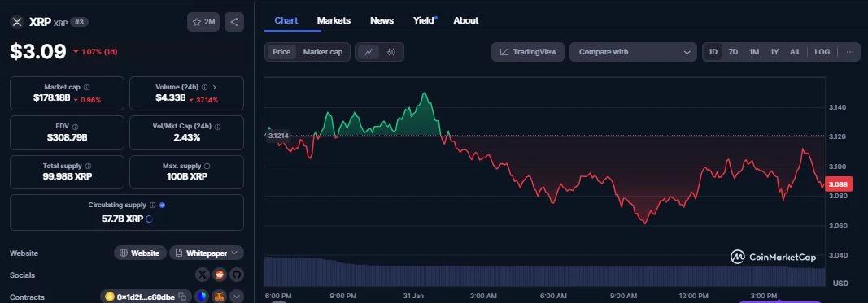
Task: Open Volume (24h) info tooltip icon
Action: coord(204,88)
